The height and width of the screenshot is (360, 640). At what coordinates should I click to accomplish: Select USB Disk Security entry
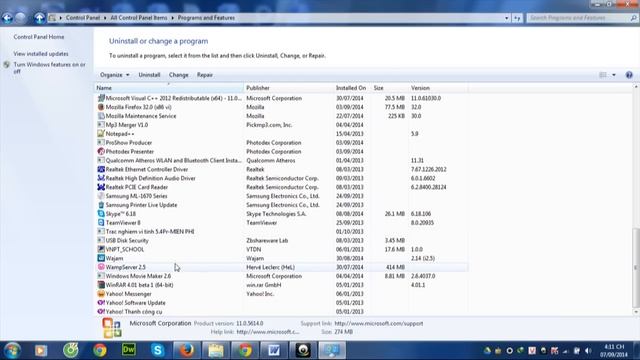(282, 240)
